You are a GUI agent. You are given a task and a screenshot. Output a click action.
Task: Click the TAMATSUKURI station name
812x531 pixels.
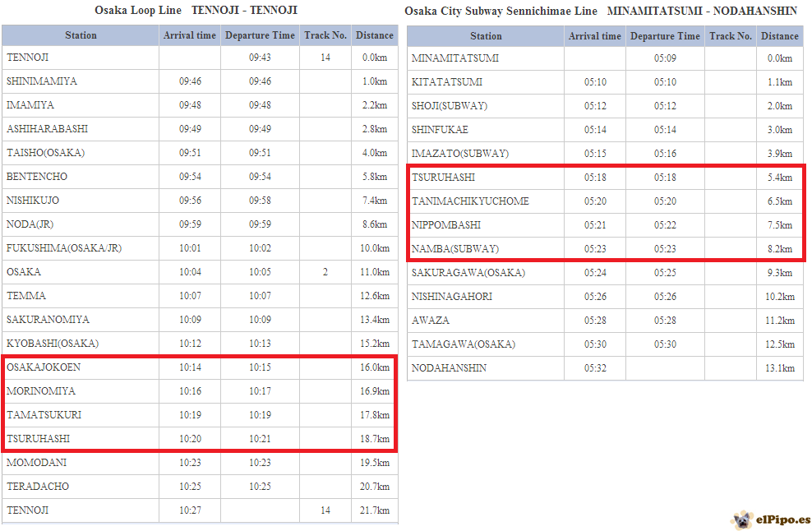point(44,415)
